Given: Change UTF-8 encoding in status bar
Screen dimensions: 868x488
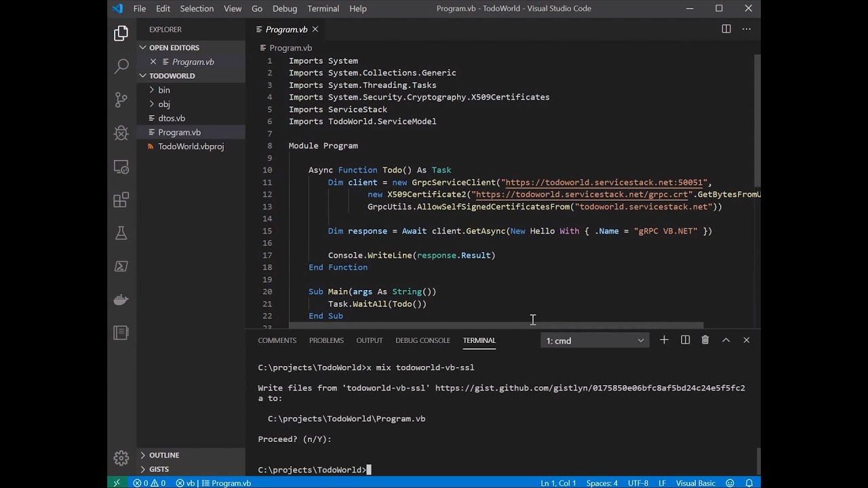Looking at the screenshot, I should coord(638,483).
